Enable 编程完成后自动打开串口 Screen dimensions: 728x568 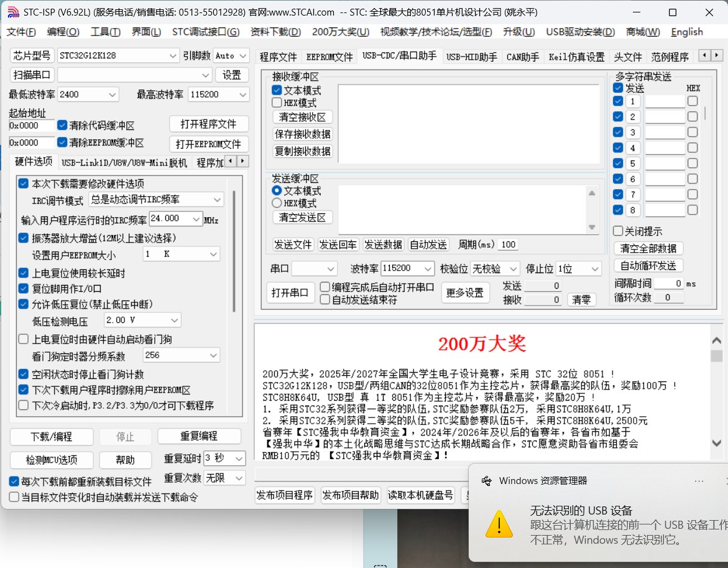coord(325,287)
